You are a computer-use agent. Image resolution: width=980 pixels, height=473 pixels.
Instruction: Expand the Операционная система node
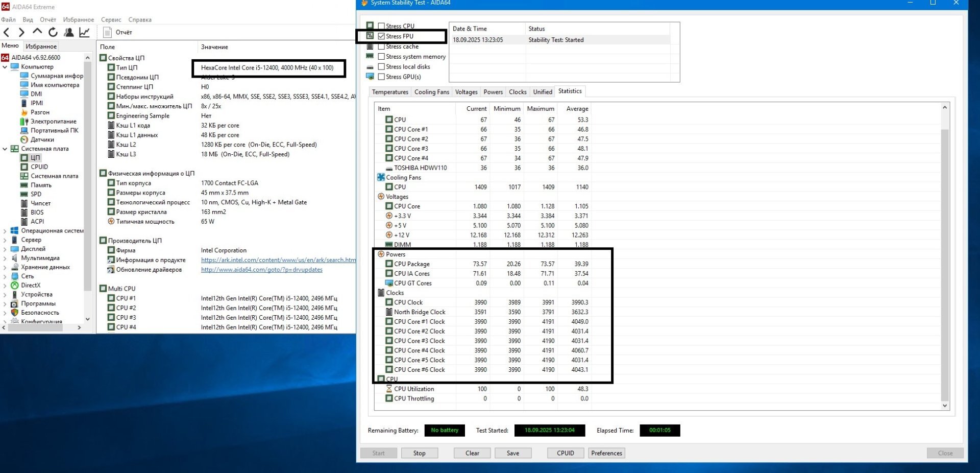click(x=5, y=231)
